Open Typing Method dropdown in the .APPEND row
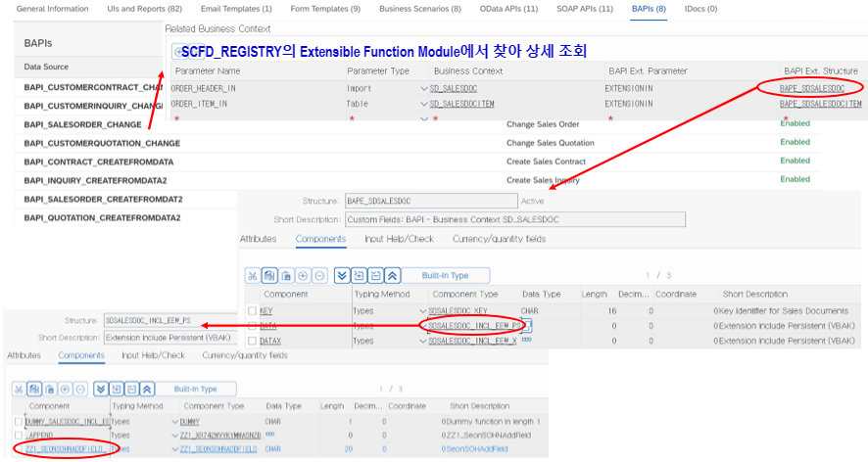868x462 pixels. [x=175, y=436]
